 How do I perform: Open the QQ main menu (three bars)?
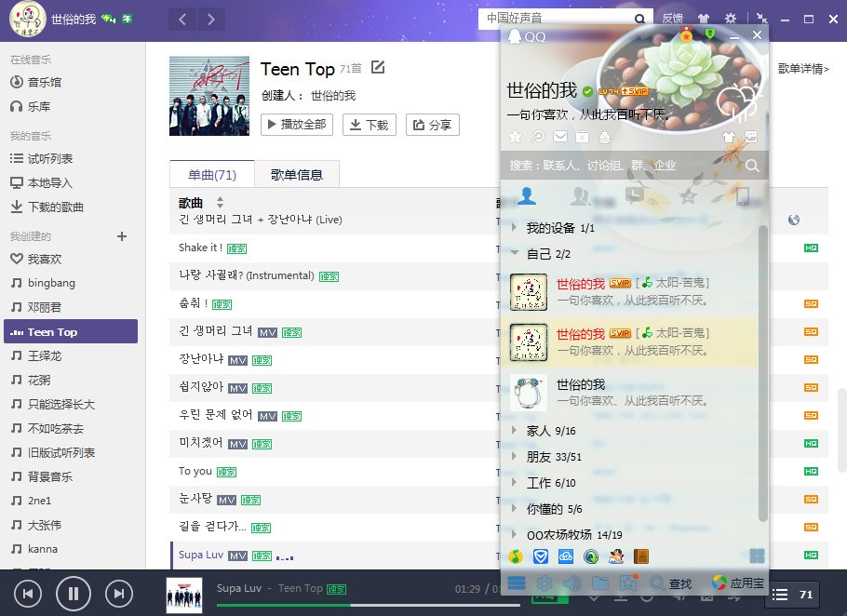tap(517, 583)
